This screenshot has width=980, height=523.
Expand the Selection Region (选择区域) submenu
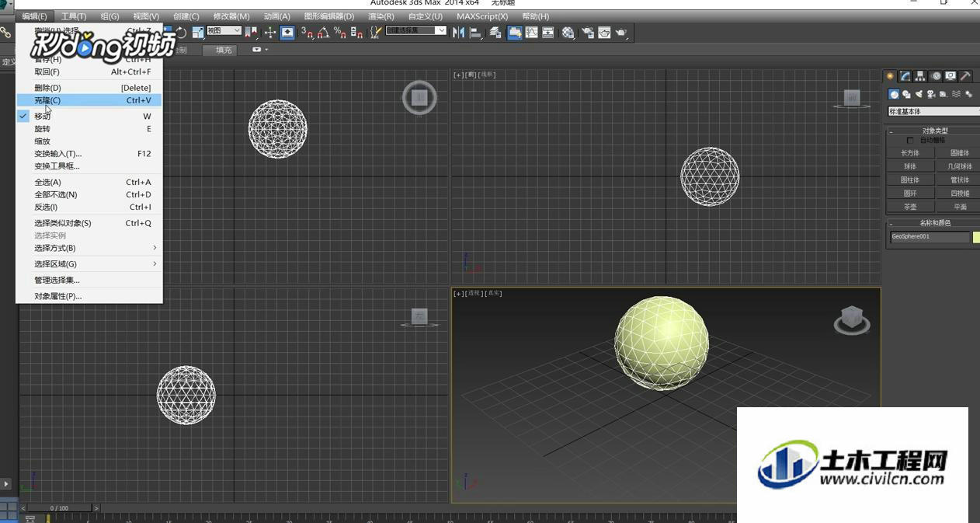pos(89,264)
